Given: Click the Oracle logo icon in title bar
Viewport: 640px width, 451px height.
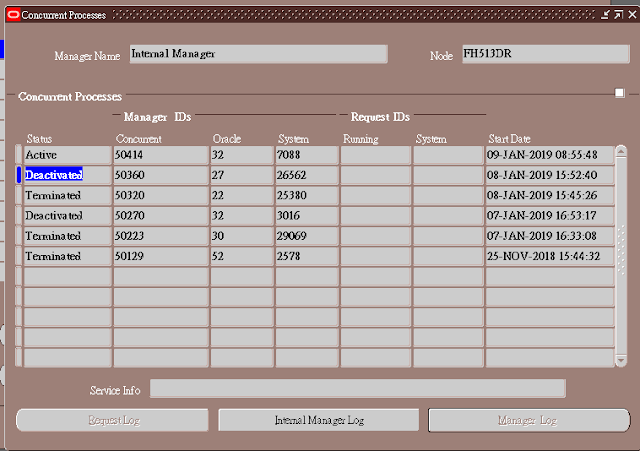Looking at the screenshot, I should (13, 15).
